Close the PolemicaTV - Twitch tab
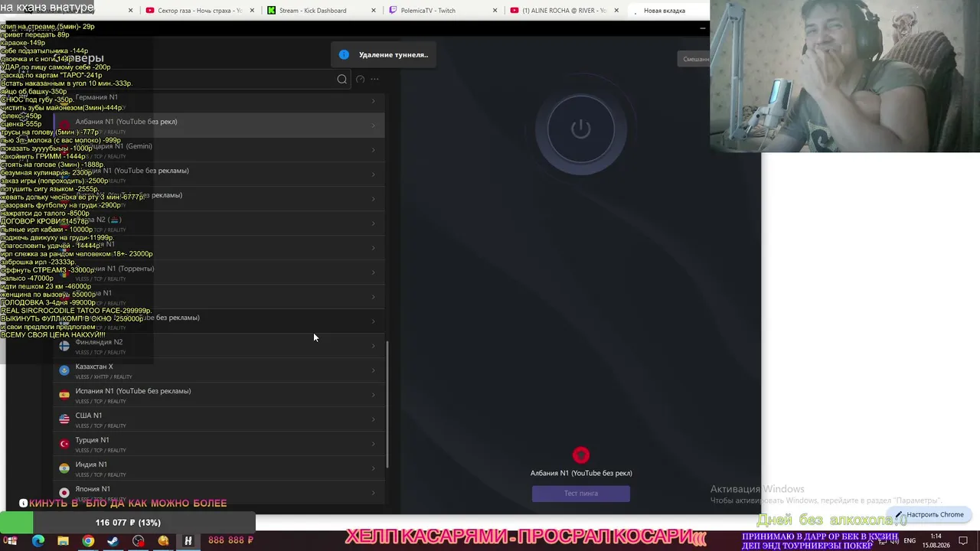 coord(495,11)
